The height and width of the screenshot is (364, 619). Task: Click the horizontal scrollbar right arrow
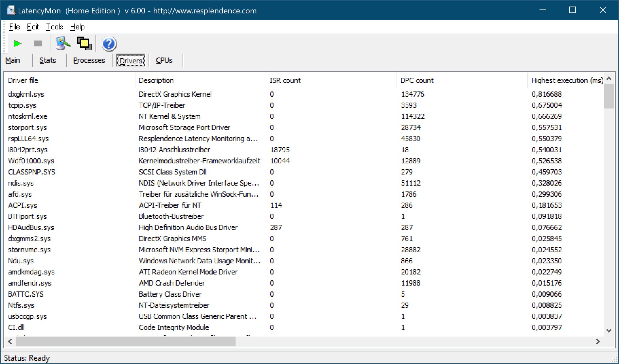tap(598, 341)
